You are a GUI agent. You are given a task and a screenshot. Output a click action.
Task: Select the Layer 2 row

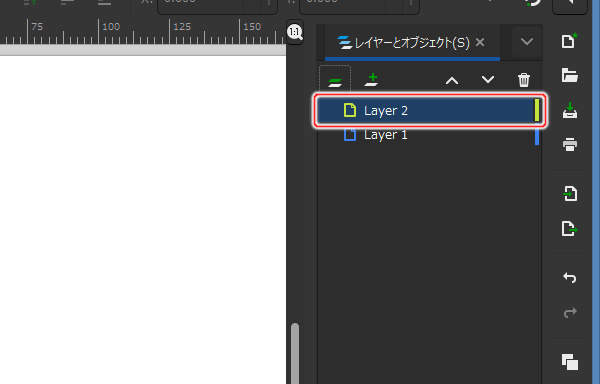pos(429,111)
